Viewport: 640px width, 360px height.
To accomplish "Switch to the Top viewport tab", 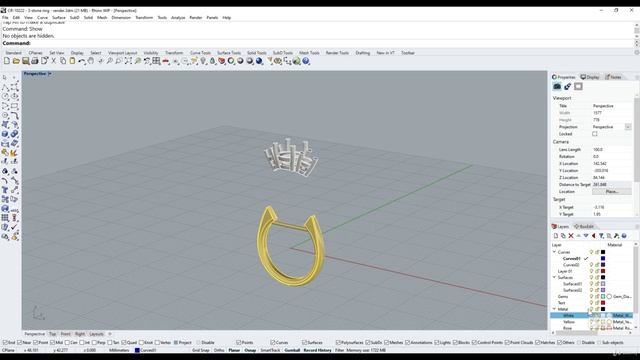I will [x=53, y=334].
